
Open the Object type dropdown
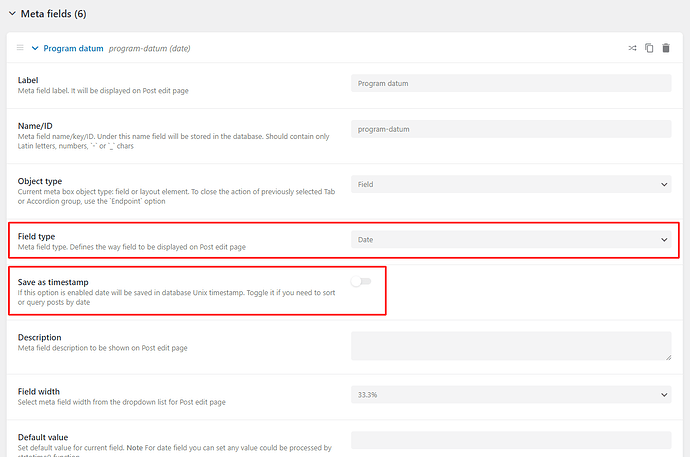tap(511, 184)
